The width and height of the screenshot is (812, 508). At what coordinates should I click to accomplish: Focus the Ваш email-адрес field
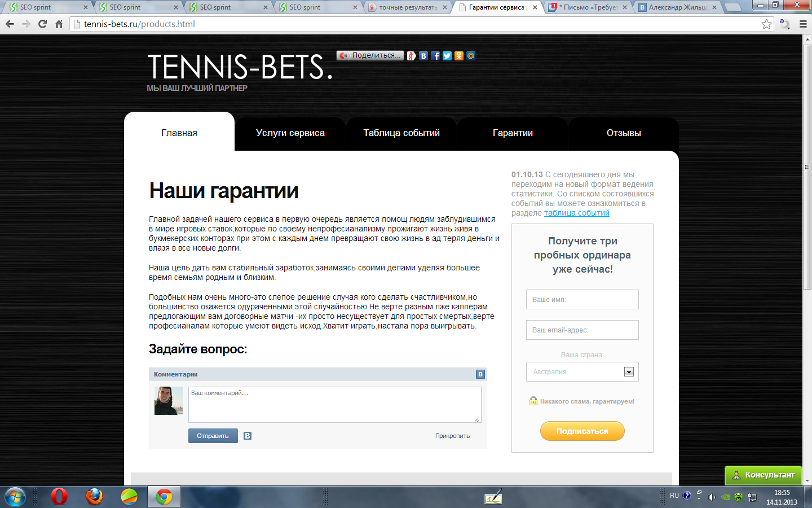582,330
